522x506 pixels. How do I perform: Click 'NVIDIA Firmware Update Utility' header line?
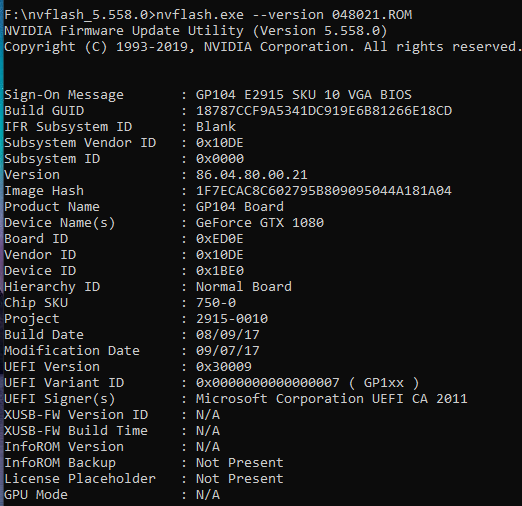[x=196, y=31]
